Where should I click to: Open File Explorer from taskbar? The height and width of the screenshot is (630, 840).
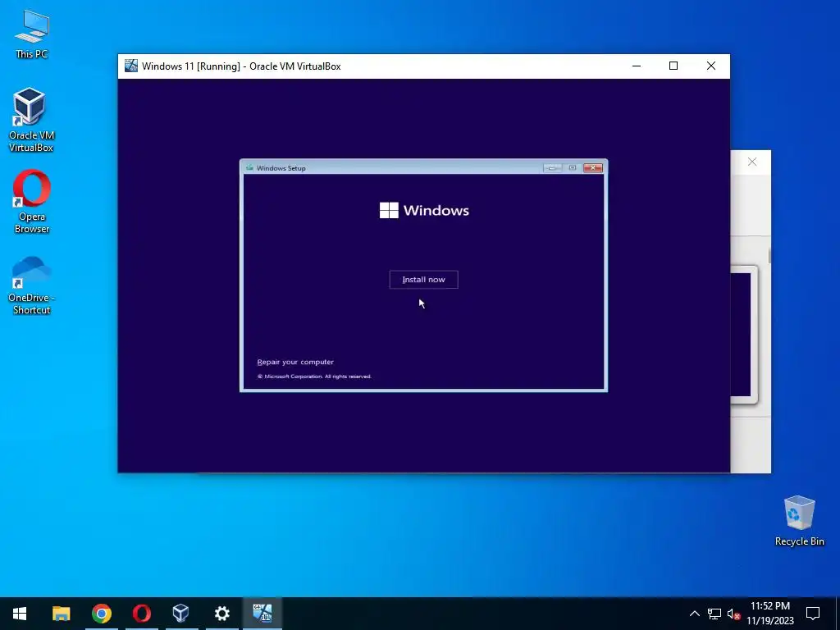click(x=61, y=614)
